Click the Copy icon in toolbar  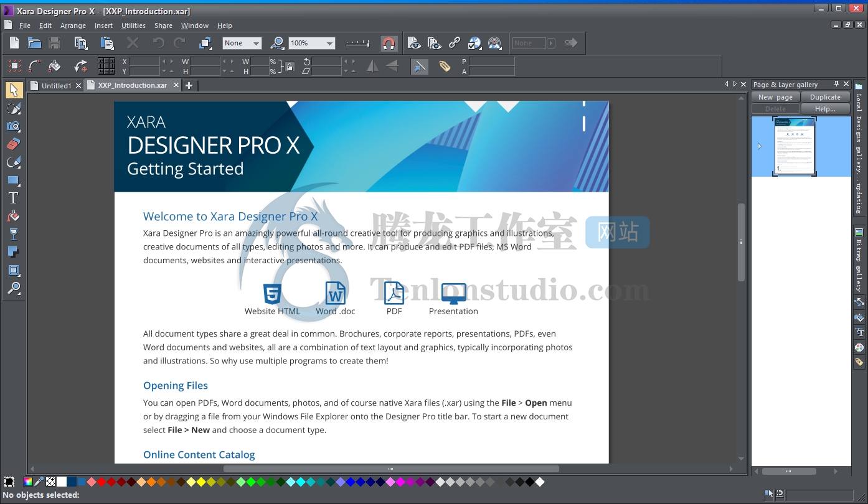click(80, 43)
